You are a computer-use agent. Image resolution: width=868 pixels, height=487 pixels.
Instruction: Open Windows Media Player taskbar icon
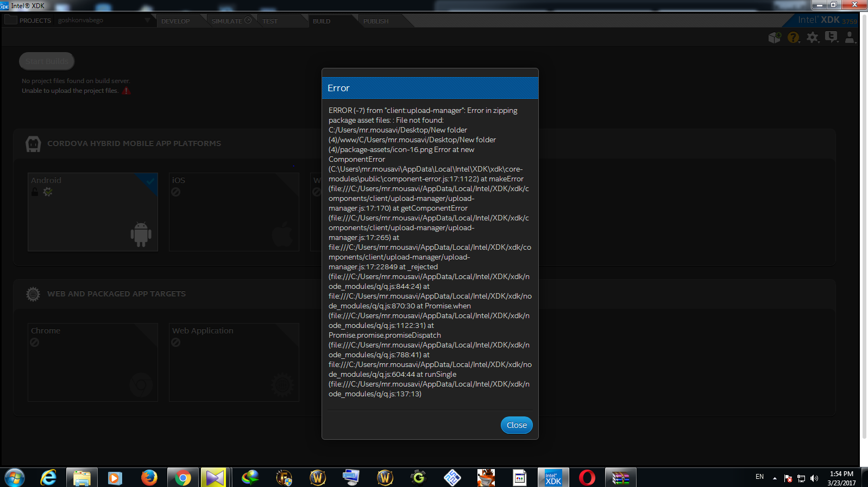tap(115, 478)
